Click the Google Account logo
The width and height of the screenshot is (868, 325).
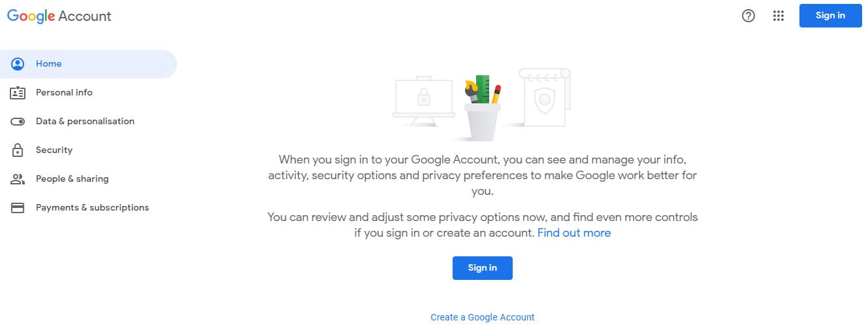click(59, 16)
